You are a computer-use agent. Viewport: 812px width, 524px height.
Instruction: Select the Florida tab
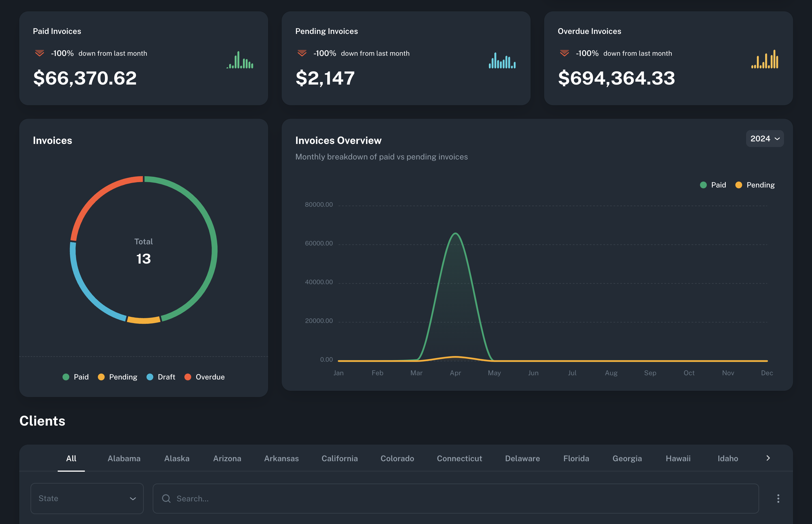576,458
